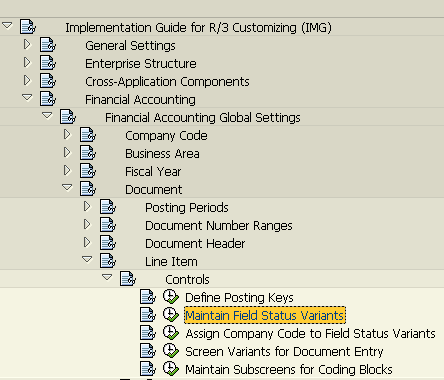Screen dimensions: 444x380
Task: Click Assign Company Code to Field Status Variants
Action: click(x=310, y=334)
